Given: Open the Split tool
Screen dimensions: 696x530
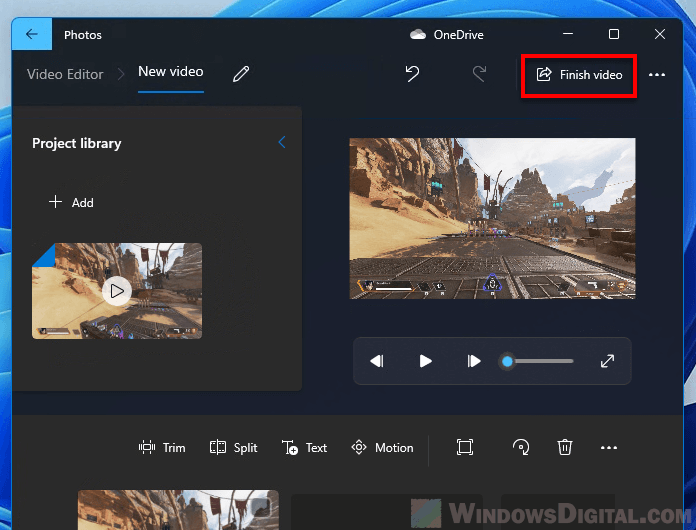Looking at the screenshot, I should (233, 447).
